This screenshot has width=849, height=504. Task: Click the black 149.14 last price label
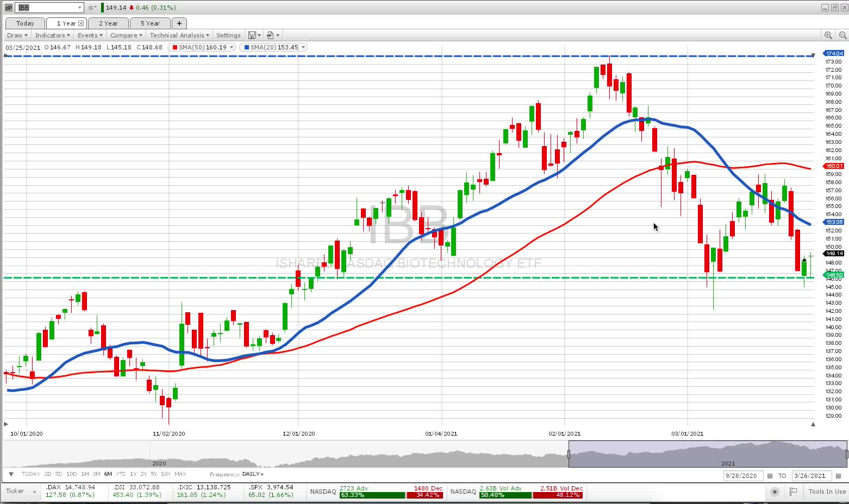point(834,254)
